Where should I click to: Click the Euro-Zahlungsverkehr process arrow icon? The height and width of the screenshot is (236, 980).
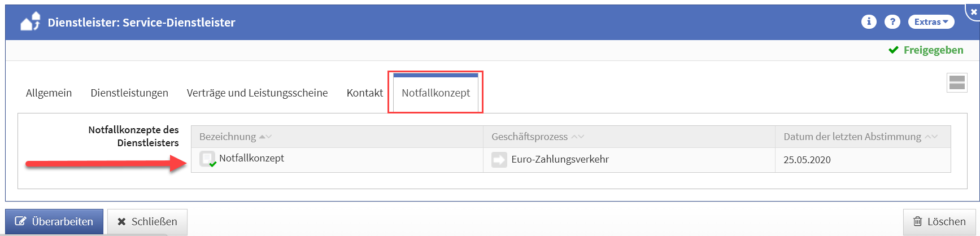[499, 160]
